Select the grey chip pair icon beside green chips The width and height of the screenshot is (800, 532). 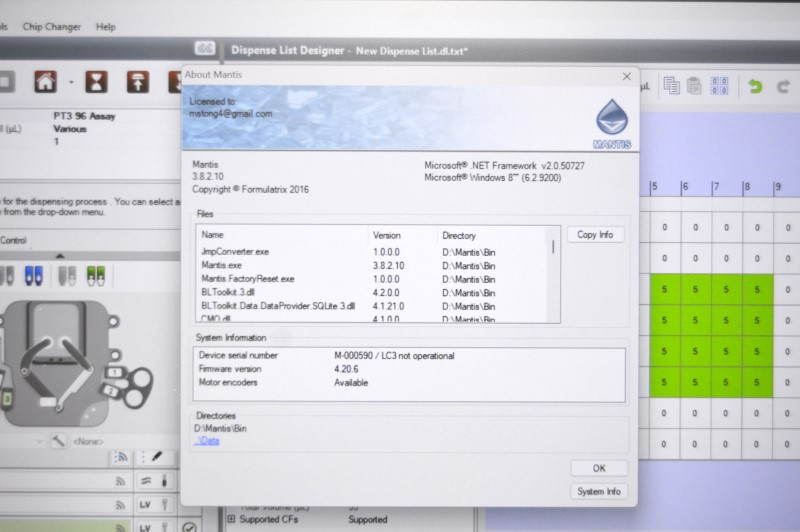point(67,276)
